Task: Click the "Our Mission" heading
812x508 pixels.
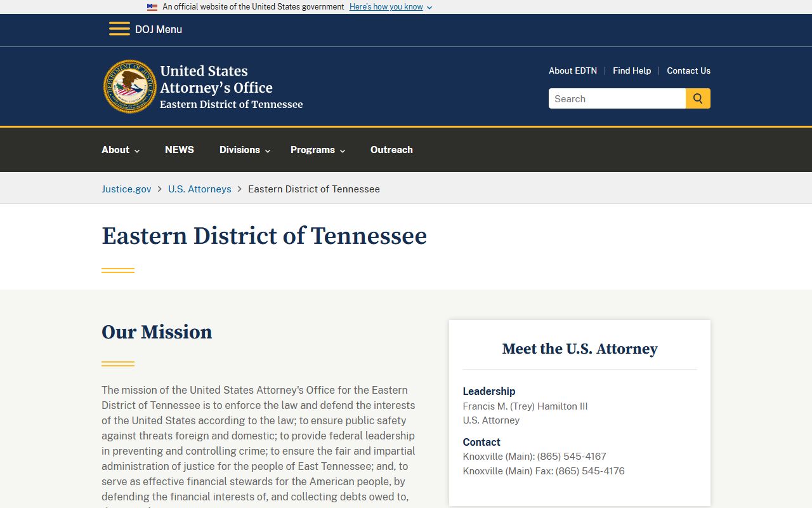Action: (157, 332)
